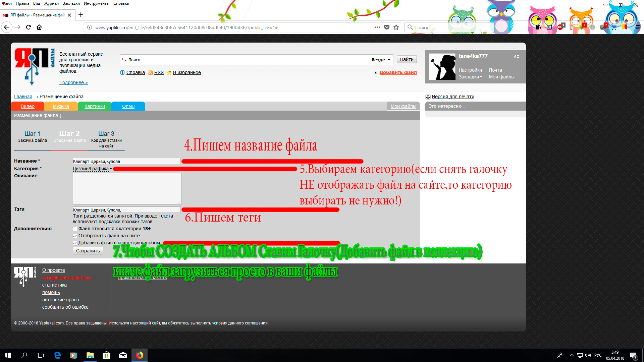Open new browser tab plus button

point(81,15)
